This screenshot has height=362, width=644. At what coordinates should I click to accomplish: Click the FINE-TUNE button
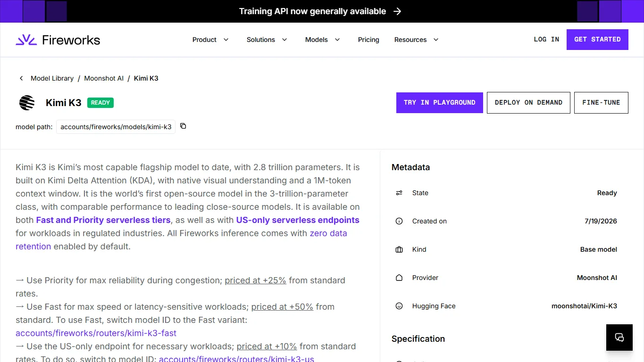[x=601, y=103]
